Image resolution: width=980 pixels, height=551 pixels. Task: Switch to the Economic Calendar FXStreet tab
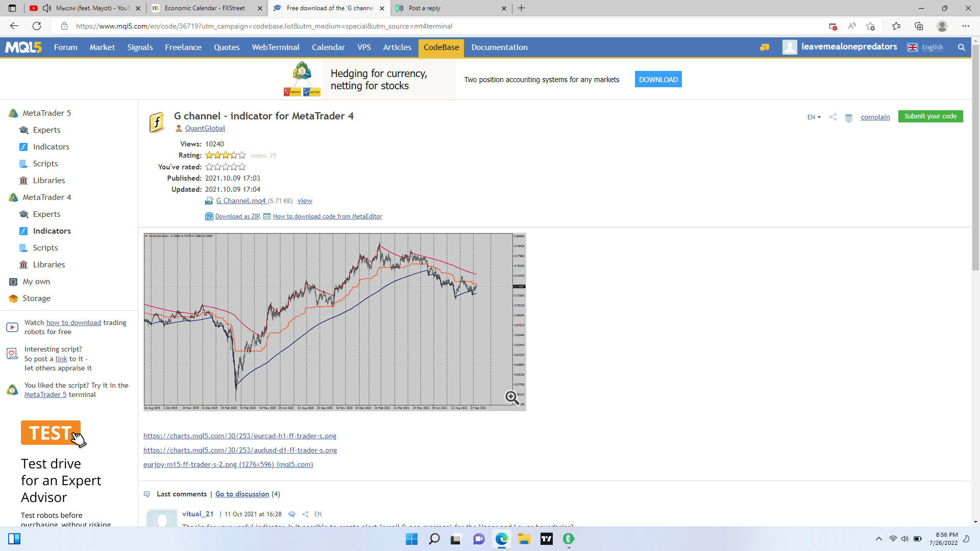pos(205,8)
